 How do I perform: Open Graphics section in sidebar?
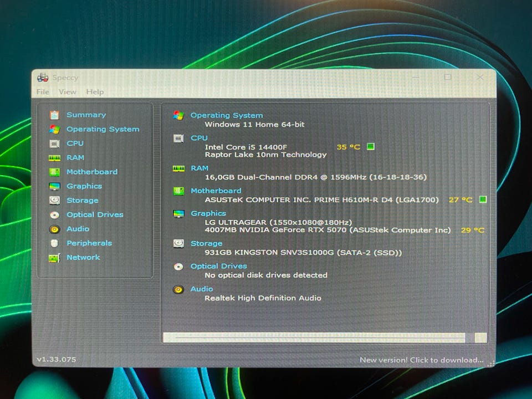(84, 186)
